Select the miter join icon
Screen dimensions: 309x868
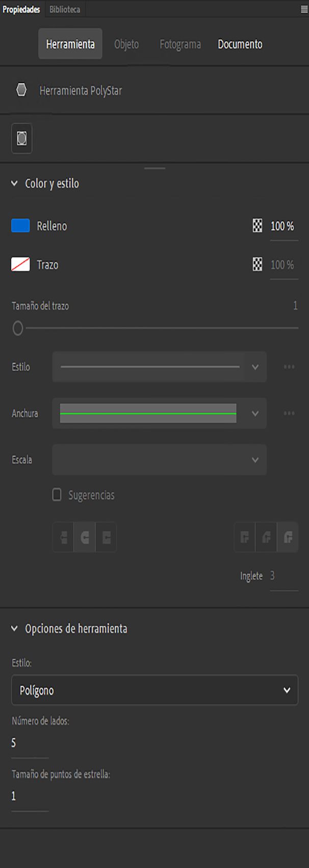pos(245,537)
